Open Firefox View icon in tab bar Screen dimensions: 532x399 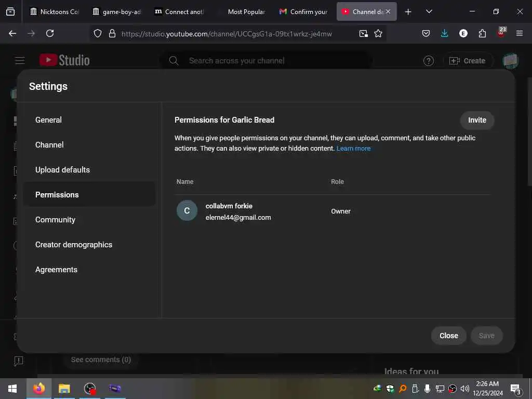(10, 11)
